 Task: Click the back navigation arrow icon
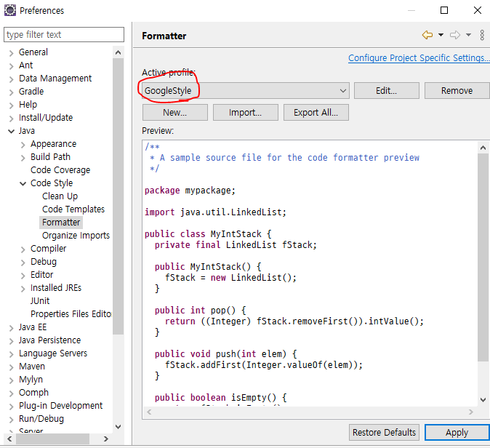pyautogui.click(x=427, y=35)
